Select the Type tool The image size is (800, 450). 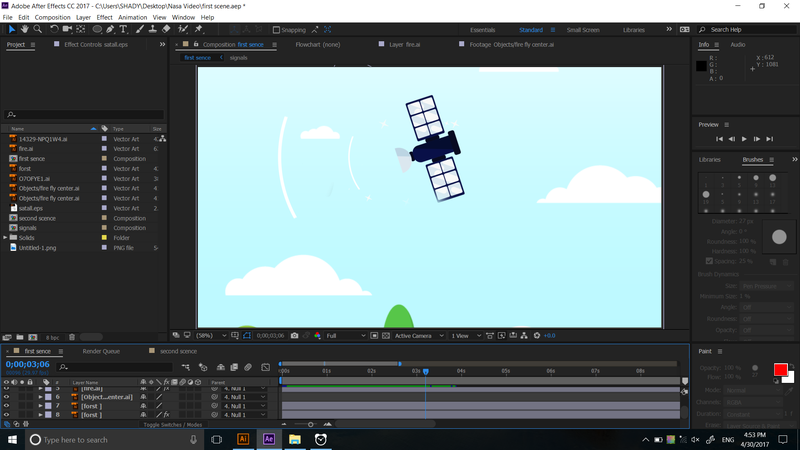[123, 29]
